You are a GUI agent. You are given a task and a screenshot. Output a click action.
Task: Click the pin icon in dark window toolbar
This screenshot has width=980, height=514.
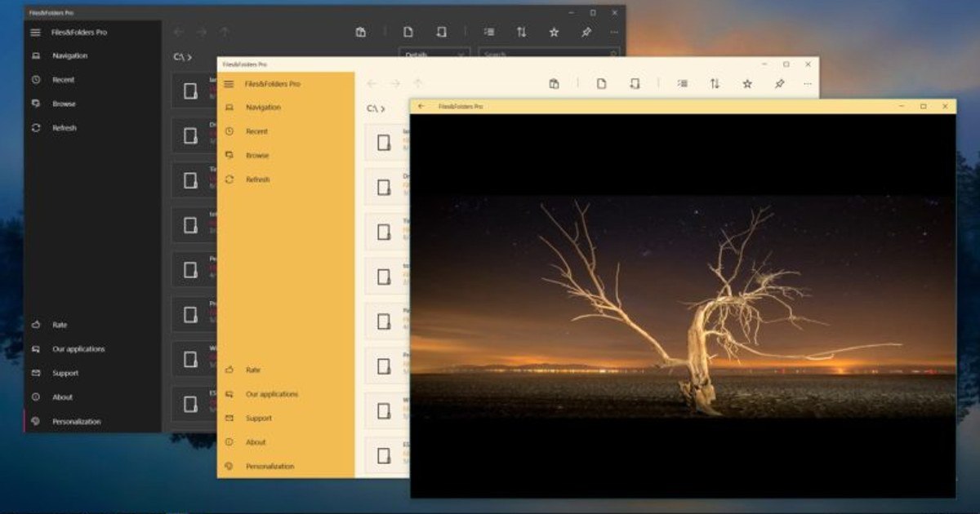click(586, 33)
